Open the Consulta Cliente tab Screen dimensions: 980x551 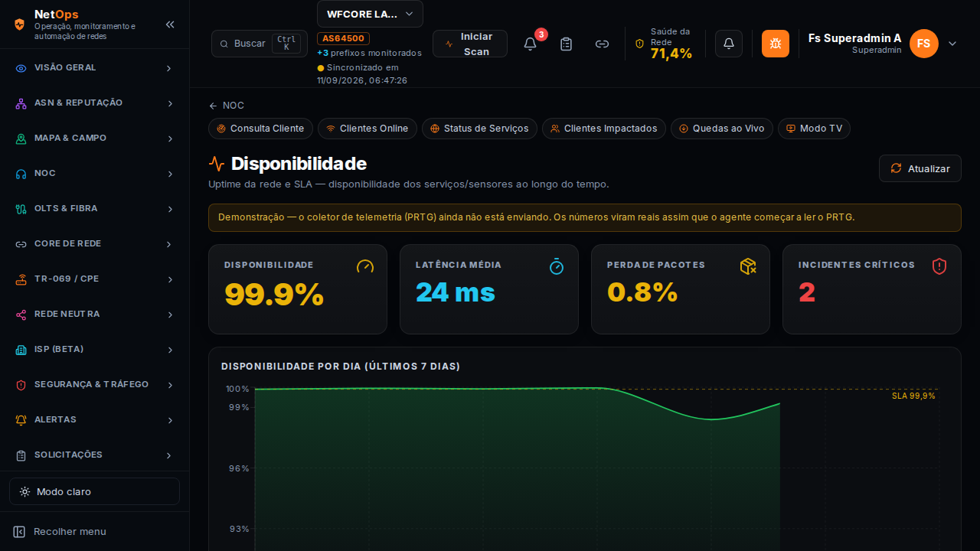click(261, 129)
